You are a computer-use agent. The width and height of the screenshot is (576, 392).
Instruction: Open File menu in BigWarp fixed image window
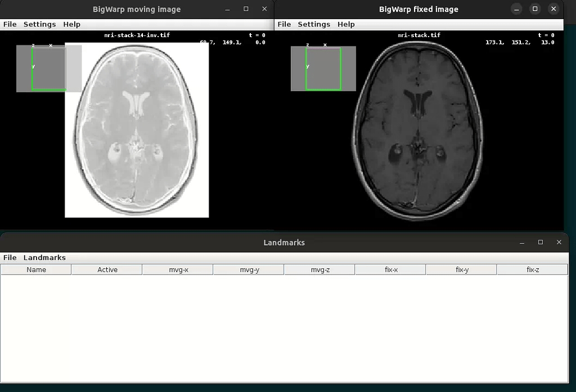click(285, 24)
